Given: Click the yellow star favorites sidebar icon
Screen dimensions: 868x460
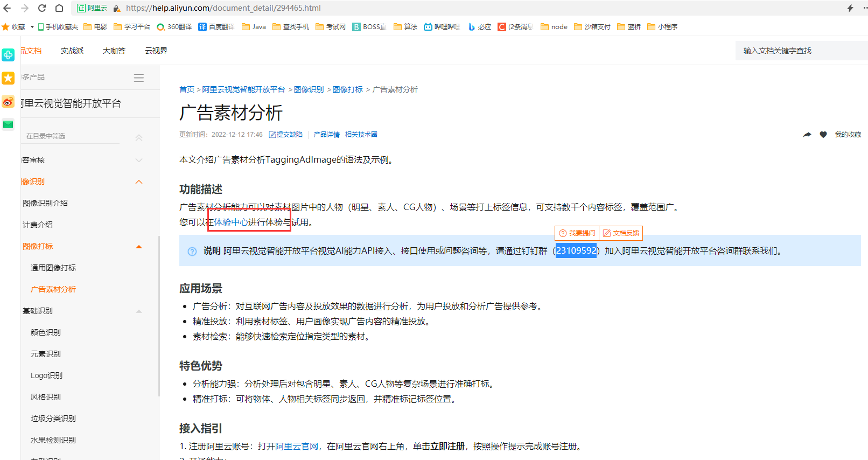Looking at the screenshot, I should click(8, 78).
